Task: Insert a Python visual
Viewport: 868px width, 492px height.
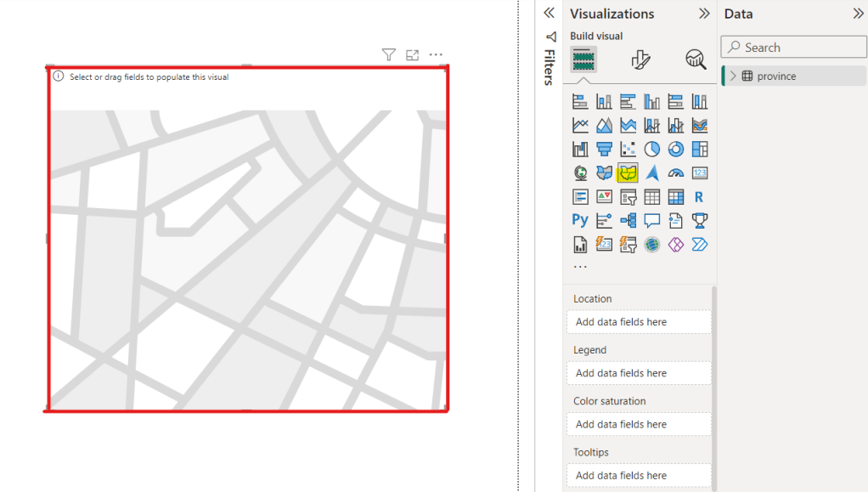Action: 580,221
